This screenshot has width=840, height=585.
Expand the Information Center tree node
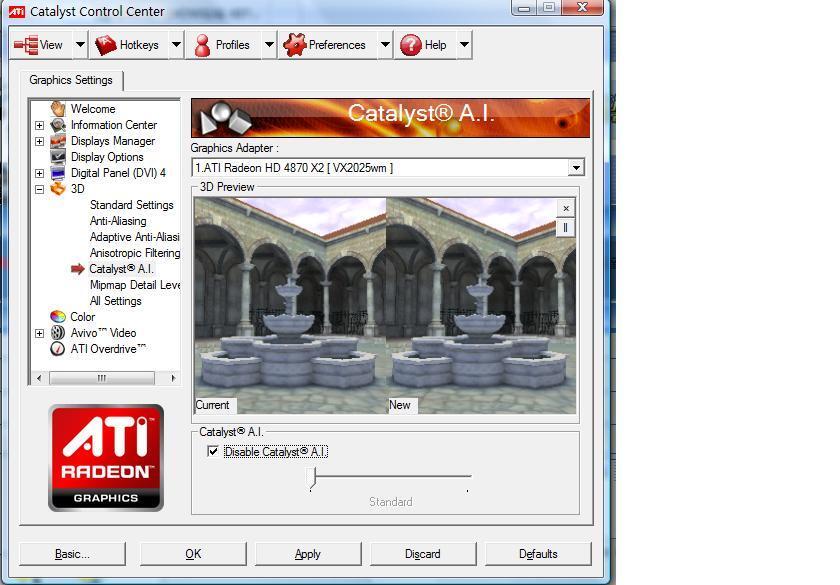click(x=39, y=125)
